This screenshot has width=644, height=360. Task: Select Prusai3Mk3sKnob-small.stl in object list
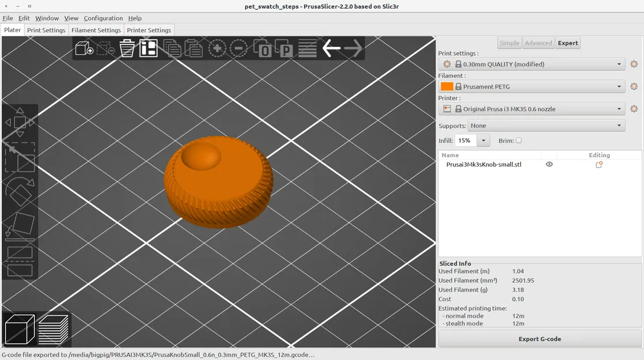[x=484, y=164]
